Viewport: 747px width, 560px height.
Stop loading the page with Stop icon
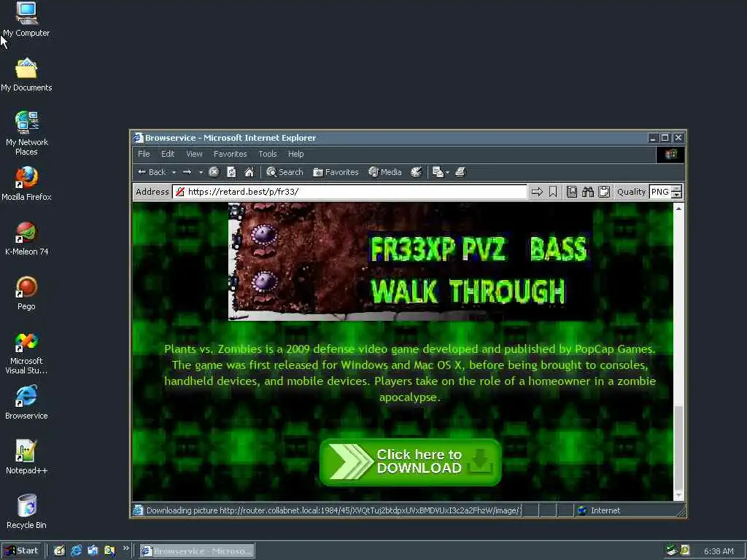click(x=214, y=172)
